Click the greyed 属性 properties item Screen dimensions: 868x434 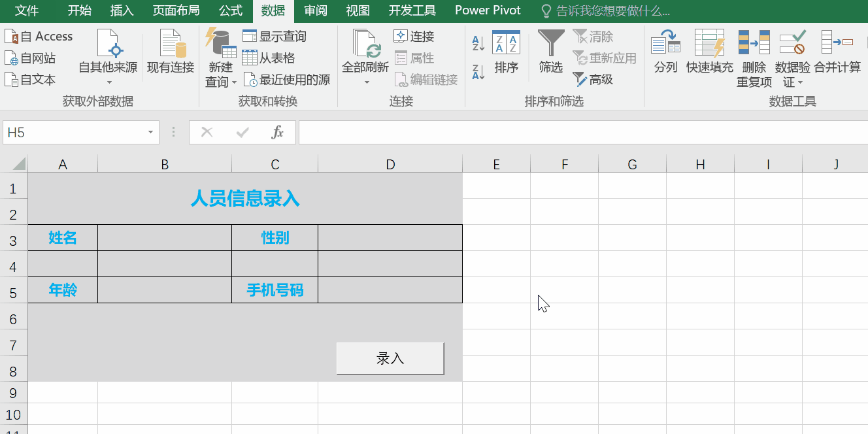[x=414, y=58]
